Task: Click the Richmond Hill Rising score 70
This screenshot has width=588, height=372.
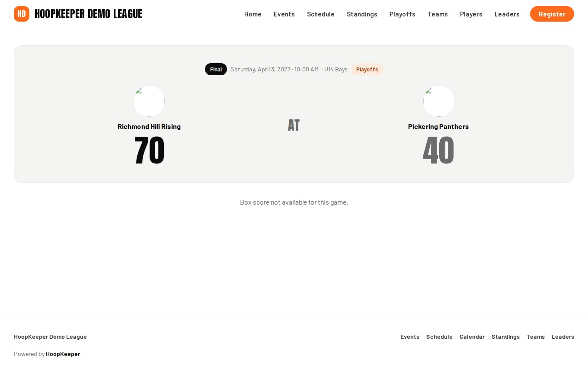Action: click(149, 151)
